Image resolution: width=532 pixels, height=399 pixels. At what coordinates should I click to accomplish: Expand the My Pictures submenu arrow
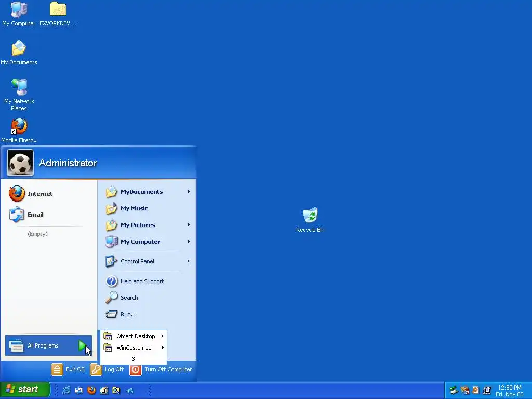[188, 225]
